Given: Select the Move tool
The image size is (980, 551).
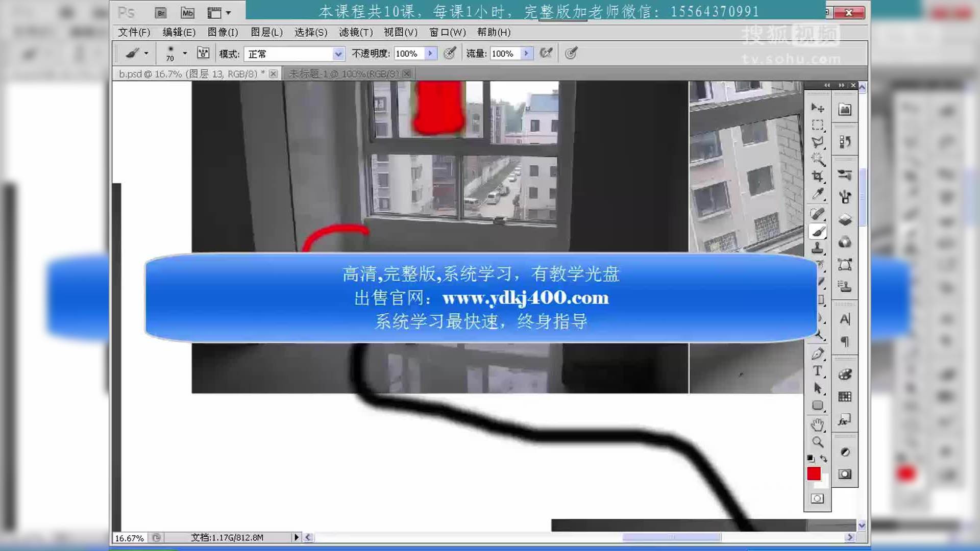Looking at the screenshot, I should 818,108.
